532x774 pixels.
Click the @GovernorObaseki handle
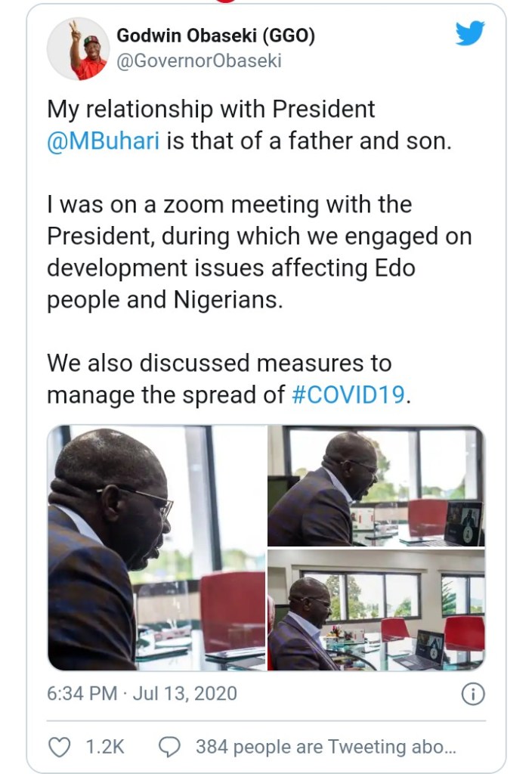click(x=199, y=61)
